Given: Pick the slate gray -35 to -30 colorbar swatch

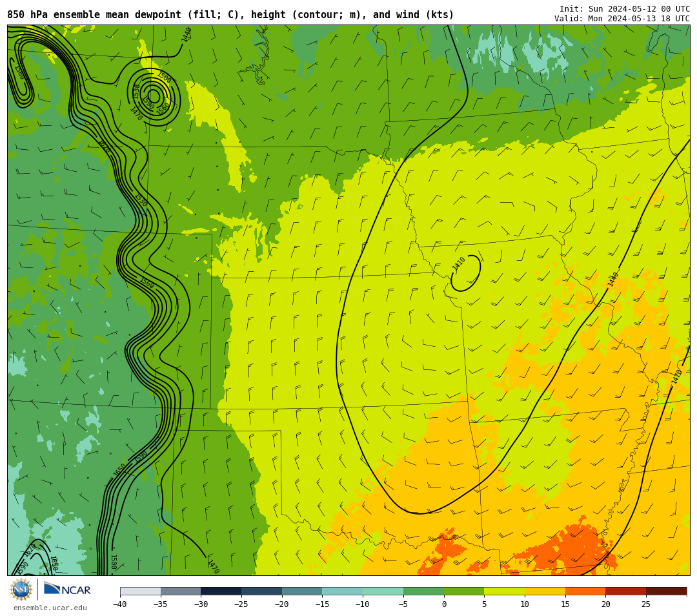Looking at the screenshot, I should coord(181,591).
